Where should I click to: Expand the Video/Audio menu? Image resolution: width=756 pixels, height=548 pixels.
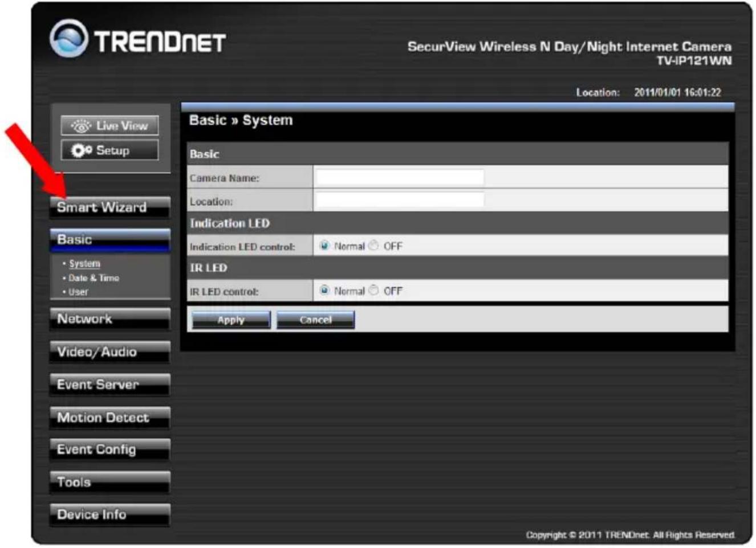(x=110, y=352)
